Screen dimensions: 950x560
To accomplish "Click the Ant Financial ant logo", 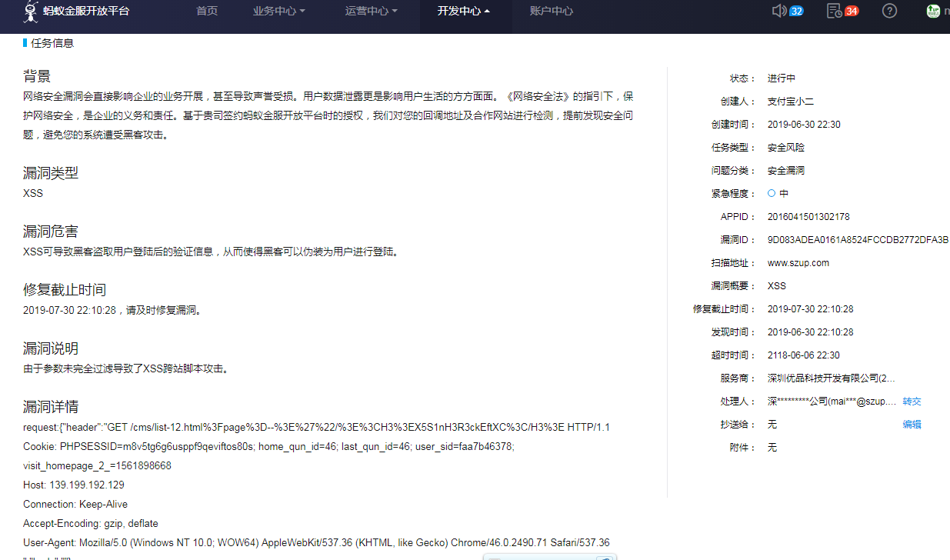I will click(31, 12).
